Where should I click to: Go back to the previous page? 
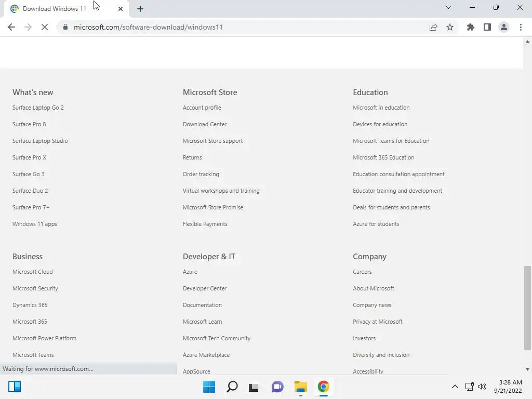(11, 27)
